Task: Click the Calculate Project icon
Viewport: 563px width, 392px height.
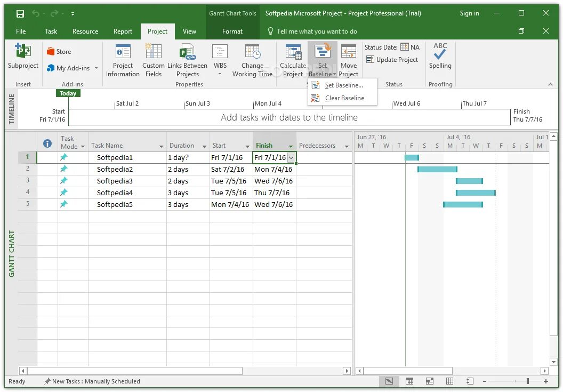Action: tap(293, 52)
